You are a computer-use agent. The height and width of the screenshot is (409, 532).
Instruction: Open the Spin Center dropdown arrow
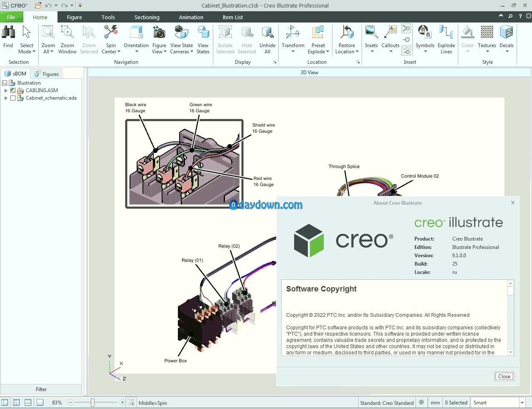point(119,52)
